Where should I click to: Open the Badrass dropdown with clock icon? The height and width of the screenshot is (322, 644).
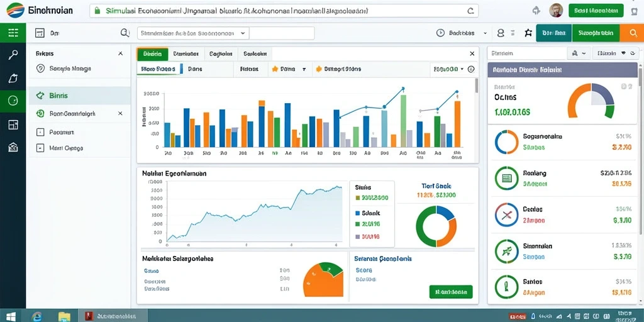click(462, 33)
